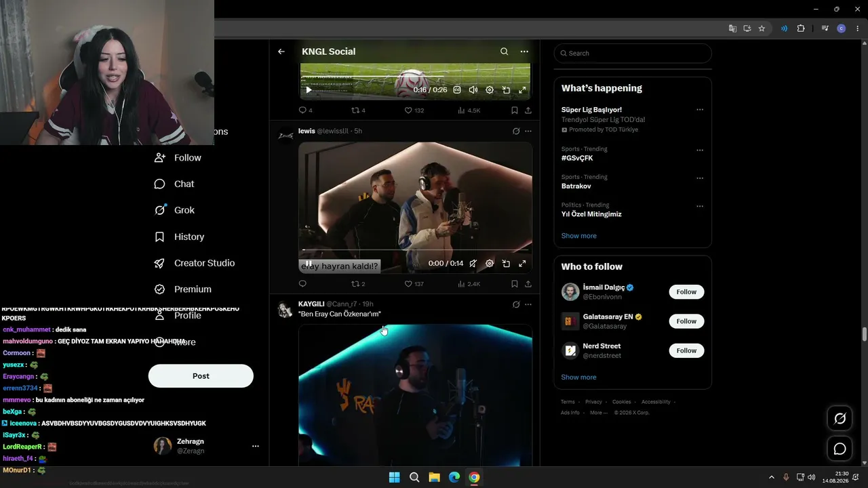Click the Post button

(x=201, y=376)
